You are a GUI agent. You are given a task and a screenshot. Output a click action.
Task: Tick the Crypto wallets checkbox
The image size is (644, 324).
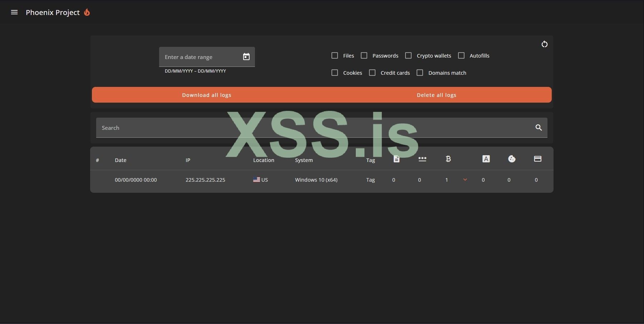click(408, 55)
